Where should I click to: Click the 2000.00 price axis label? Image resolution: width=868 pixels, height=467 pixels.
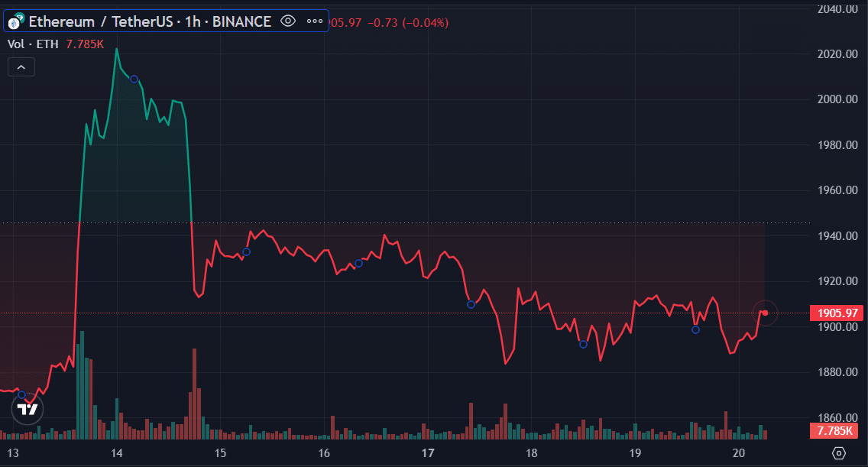click(x=837, y=99)
